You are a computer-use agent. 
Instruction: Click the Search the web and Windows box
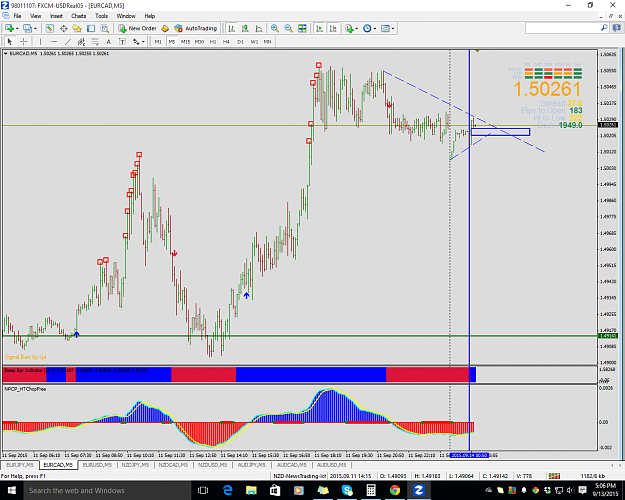[106, 490]
